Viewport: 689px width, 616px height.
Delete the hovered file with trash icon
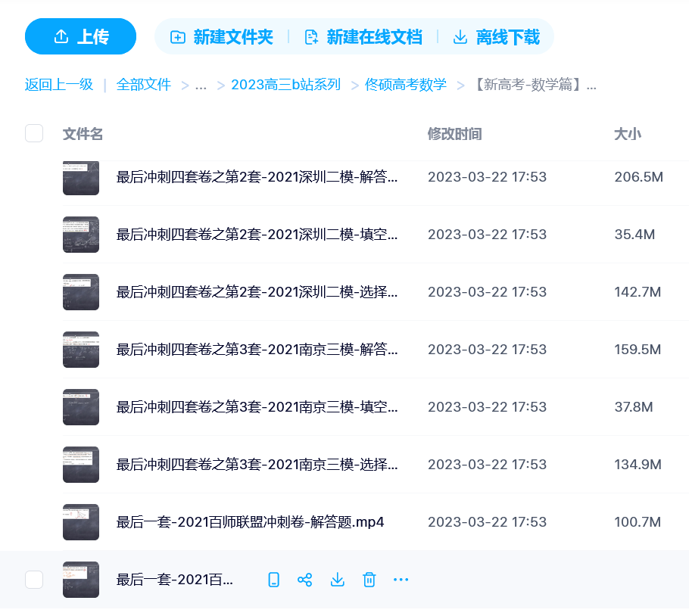click(369, 580)
